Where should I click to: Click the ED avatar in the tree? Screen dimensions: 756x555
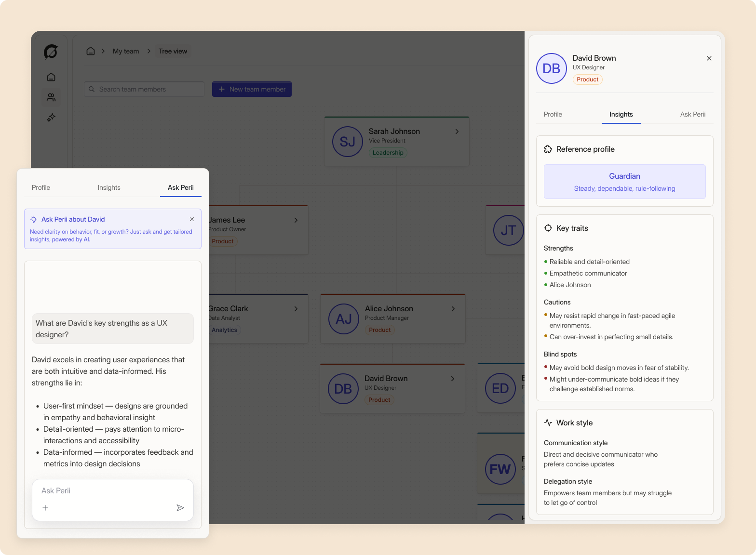click(500, 388)
